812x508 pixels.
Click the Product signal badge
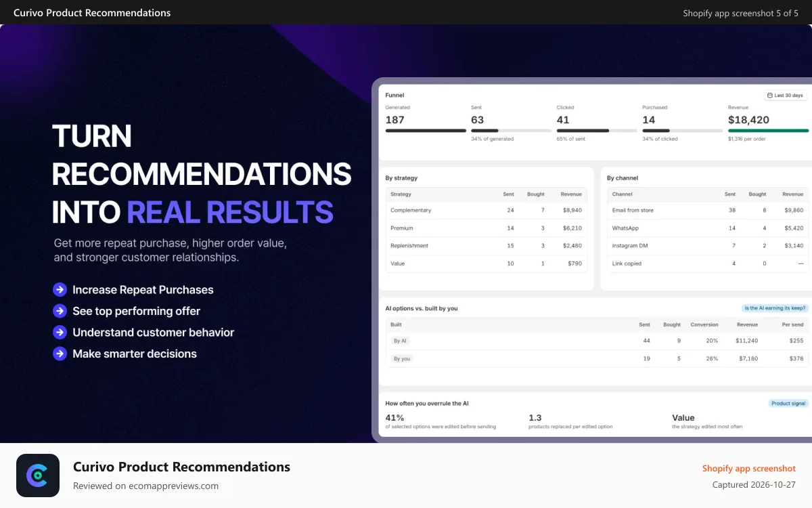click(788, 403)
